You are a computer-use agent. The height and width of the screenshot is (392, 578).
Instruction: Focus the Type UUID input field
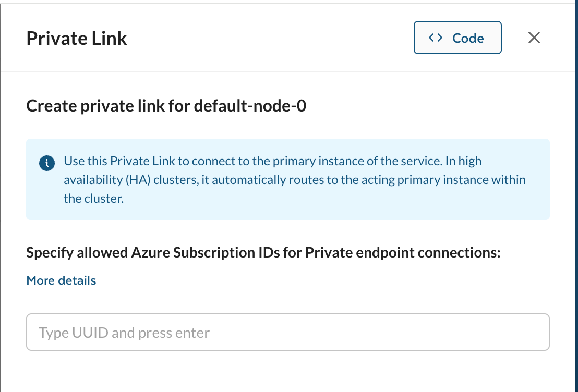click(287, 332)
